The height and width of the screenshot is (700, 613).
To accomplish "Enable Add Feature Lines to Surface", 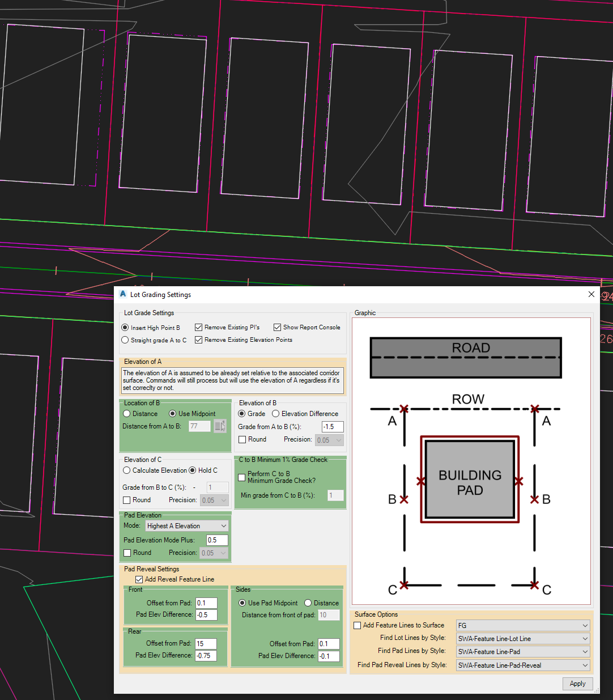I will (x=357, y=625).
